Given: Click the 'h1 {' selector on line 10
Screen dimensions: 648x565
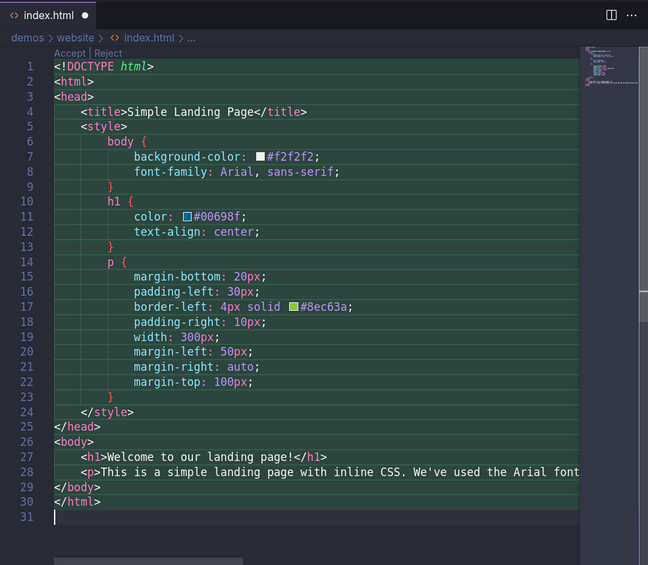Looking at the screenshot, I should [120, 202].
